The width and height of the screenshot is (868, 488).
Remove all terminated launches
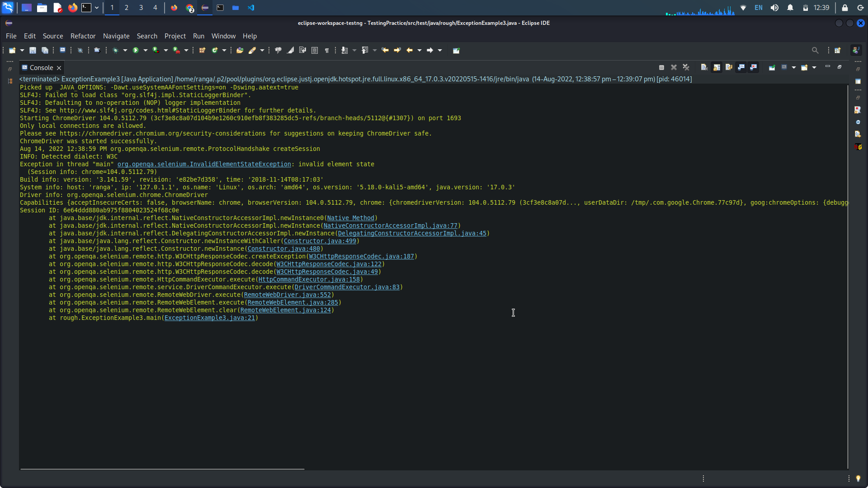pyautogui.click(x=685, y=67)
